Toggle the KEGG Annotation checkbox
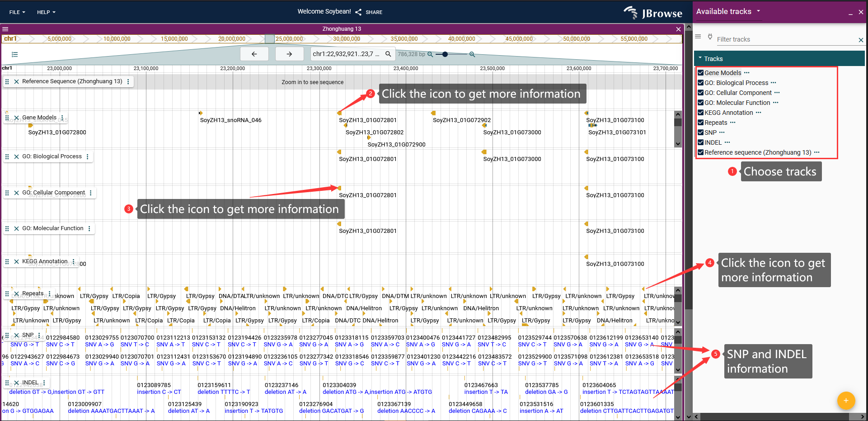868x421 pixels. coord(700,113)
